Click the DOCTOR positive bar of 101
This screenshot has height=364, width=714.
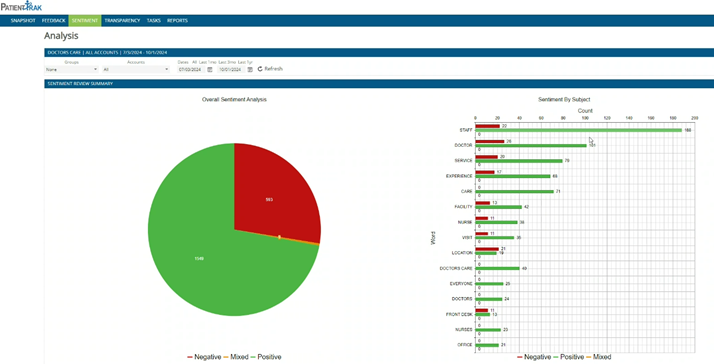(531, 146)
